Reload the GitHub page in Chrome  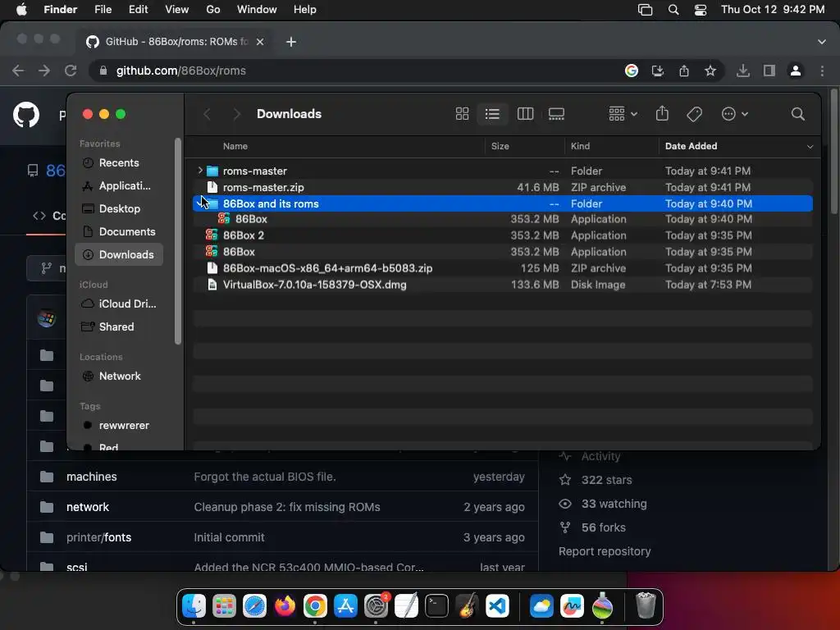71,71
